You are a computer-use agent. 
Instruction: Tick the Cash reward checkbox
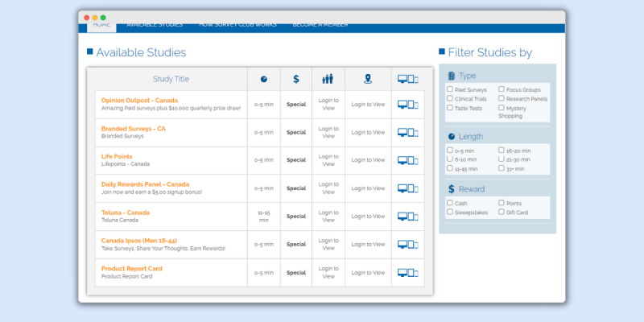click(450, 203)
